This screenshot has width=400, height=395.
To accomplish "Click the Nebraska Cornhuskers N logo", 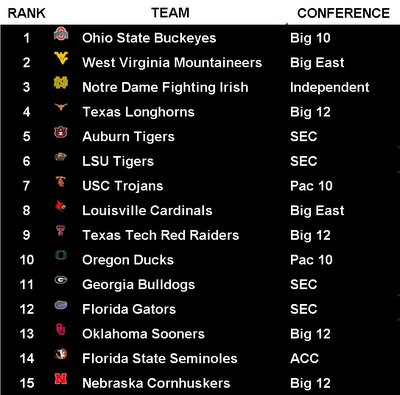I will pyautogui.click(x=61, y=379).
